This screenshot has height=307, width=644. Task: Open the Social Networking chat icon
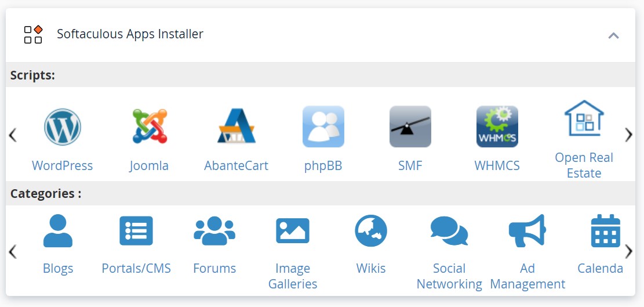(x=449, y=230)
